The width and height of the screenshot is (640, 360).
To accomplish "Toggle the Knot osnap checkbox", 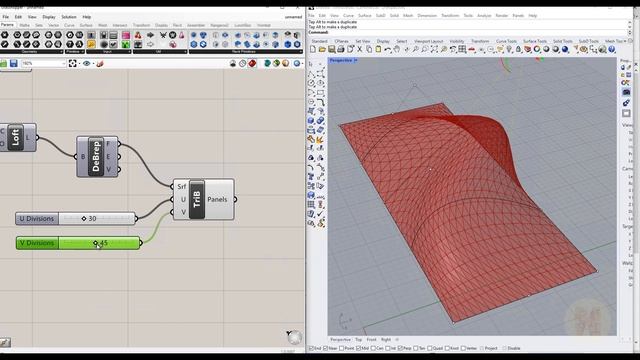I will [x=447, y=348].
